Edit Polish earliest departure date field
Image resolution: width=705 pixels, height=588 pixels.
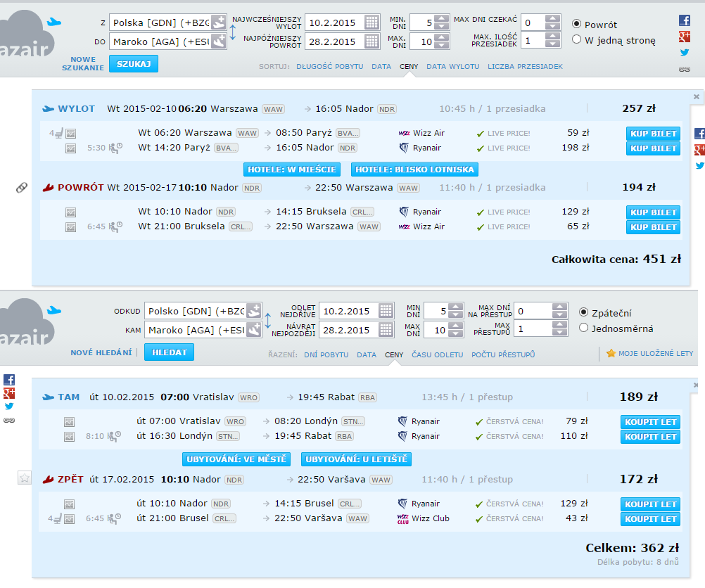point(334,23)
